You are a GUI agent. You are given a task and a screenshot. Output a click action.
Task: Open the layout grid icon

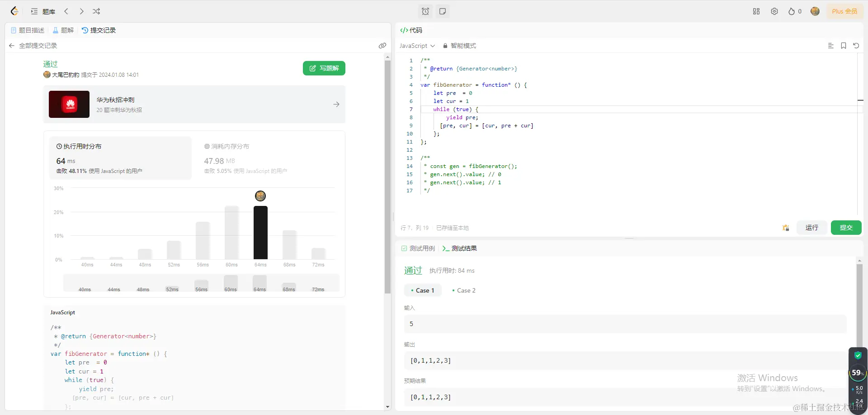[x=756, y=11]
